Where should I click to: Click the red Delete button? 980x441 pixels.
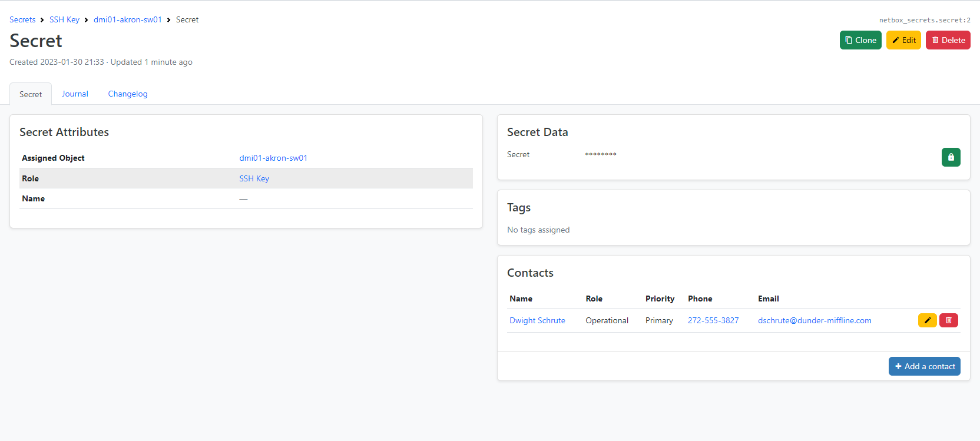(948, 40)
